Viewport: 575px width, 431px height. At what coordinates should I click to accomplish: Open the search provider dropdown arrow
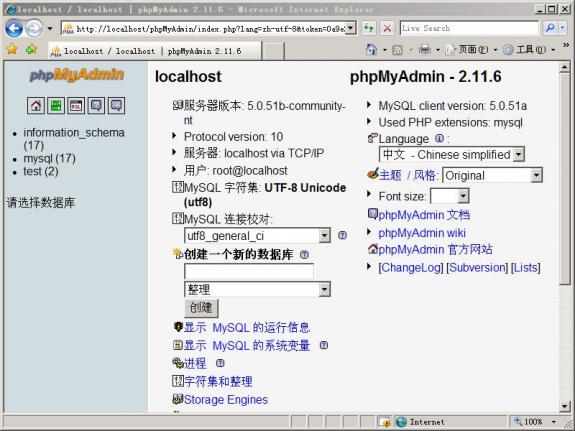(x=563, y=28)
